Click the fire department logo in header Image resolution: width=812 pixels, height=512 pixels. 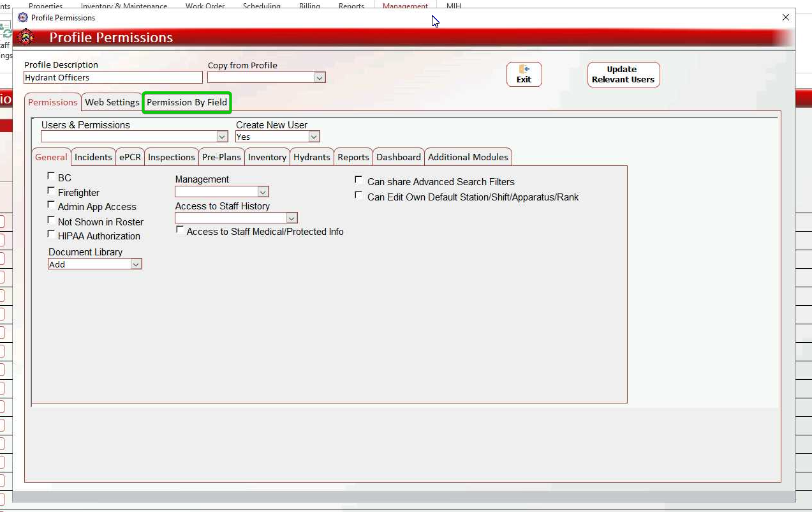point(26,37)
